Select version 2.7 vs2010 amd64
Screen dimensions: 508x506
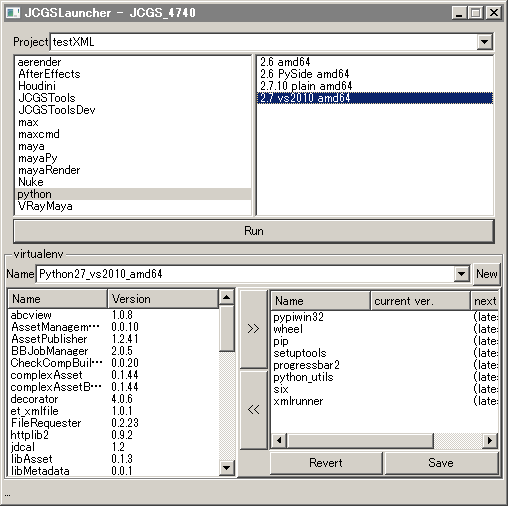pos(375,98)
